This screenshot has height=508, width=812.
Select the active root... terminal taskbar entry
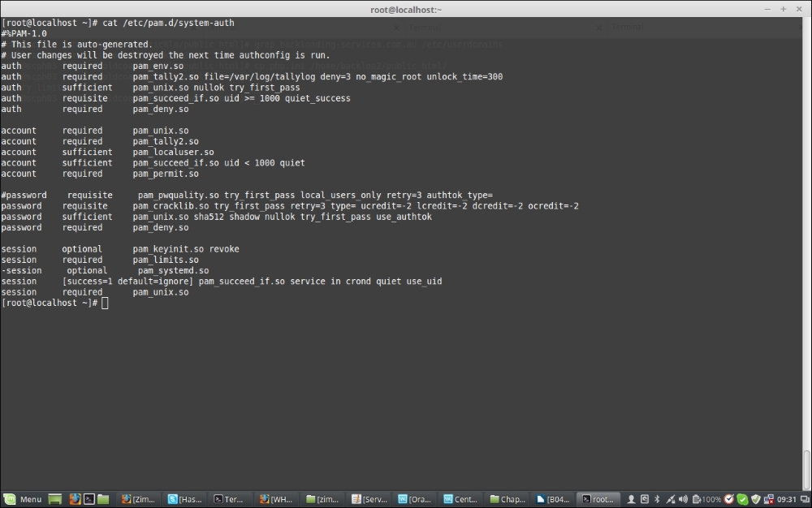click(598, 499)
